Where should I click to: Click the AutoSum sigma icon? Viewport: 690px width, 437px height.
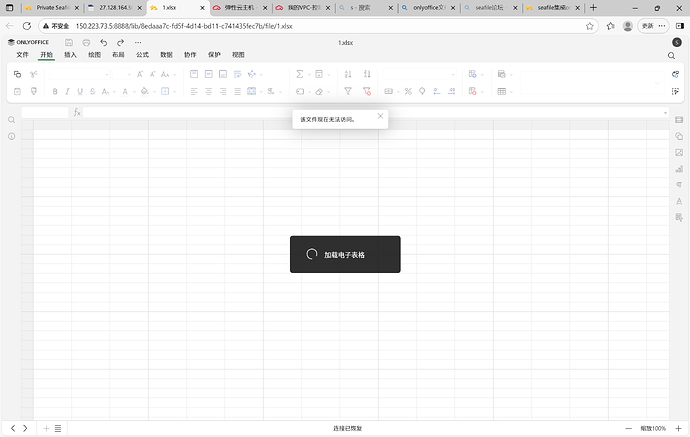click(300, 74)
